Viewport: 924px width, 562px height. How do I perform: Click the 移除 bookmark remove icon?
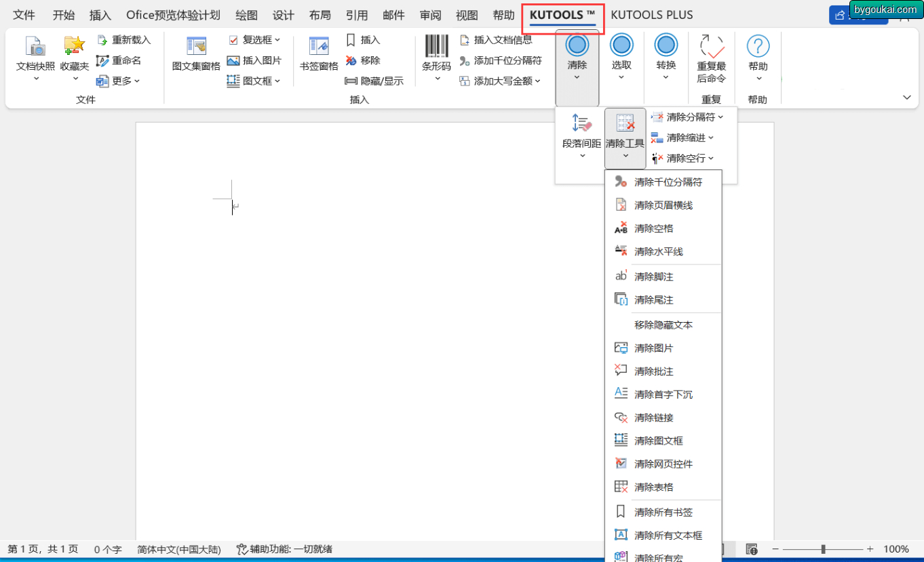pos(351,60)
